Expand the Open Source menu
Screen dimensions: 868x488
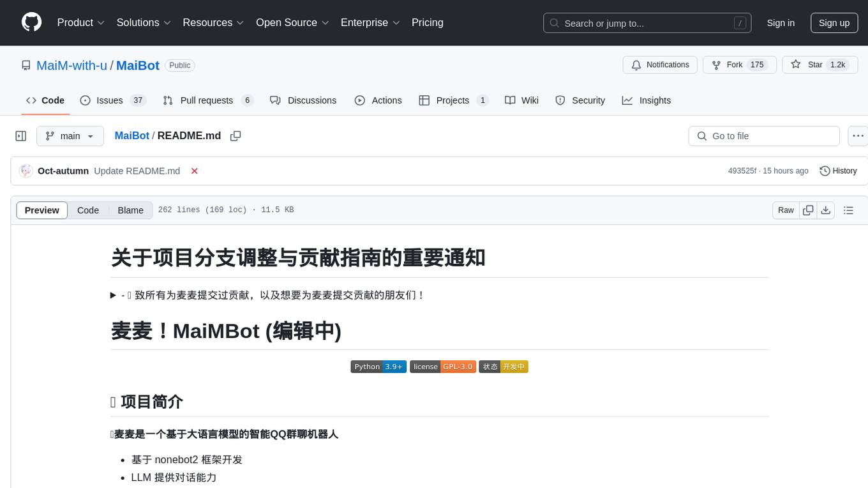click(x=292, y=22)
